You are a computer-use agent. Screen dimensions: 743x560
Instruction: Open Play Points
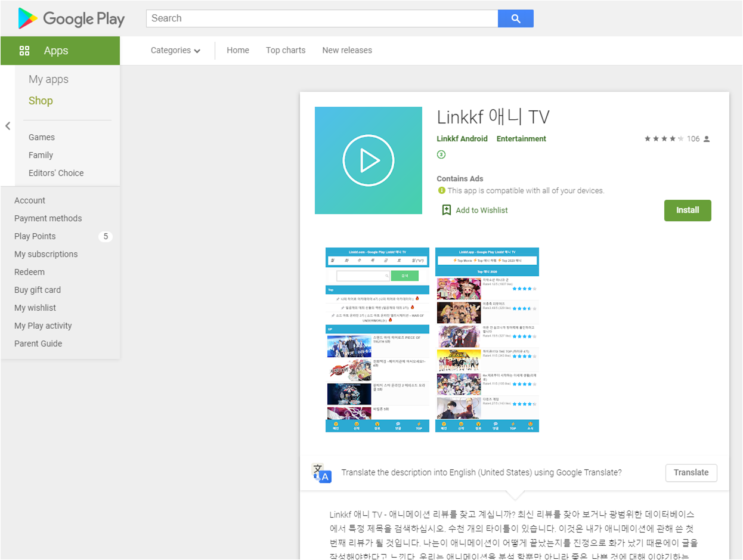(x=35, y=236)
